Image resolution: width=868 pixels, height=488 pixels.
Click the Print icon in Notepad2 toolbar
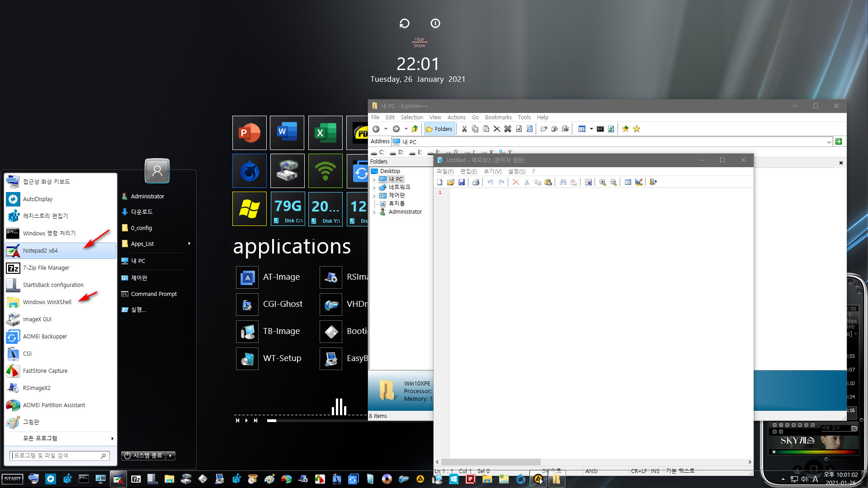476,182
